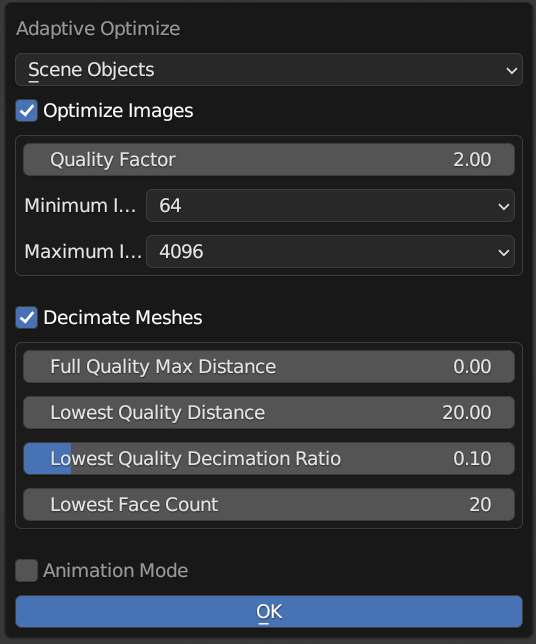Toggle the Optimize Images checkbox
Viewport: 536px width, 644px height.
(27, 110)
